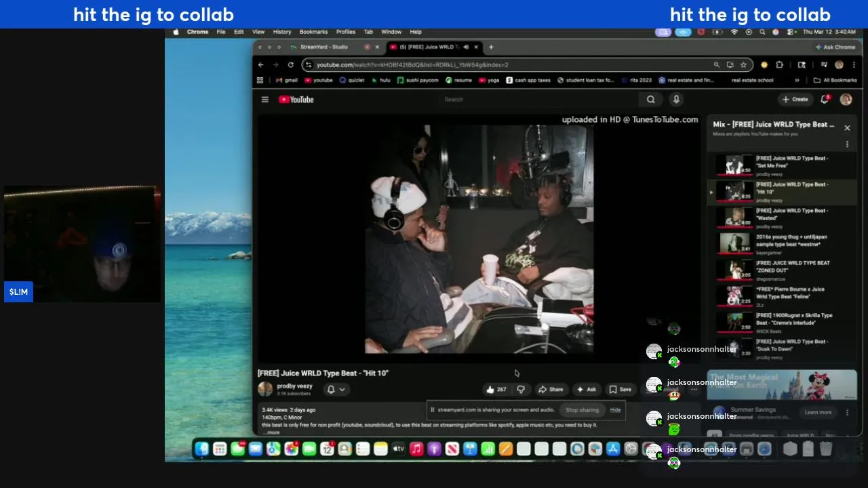Click Stop sharing in the StreamYard bar

tap(583, 410)
